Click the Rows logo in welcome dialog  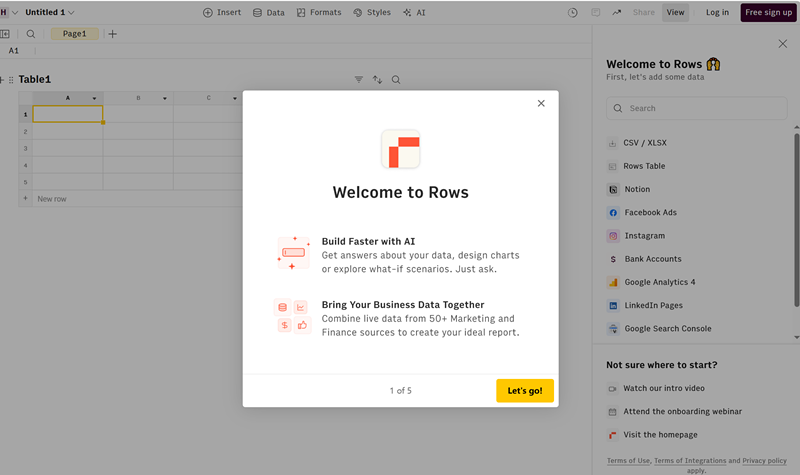pos(401,149)
